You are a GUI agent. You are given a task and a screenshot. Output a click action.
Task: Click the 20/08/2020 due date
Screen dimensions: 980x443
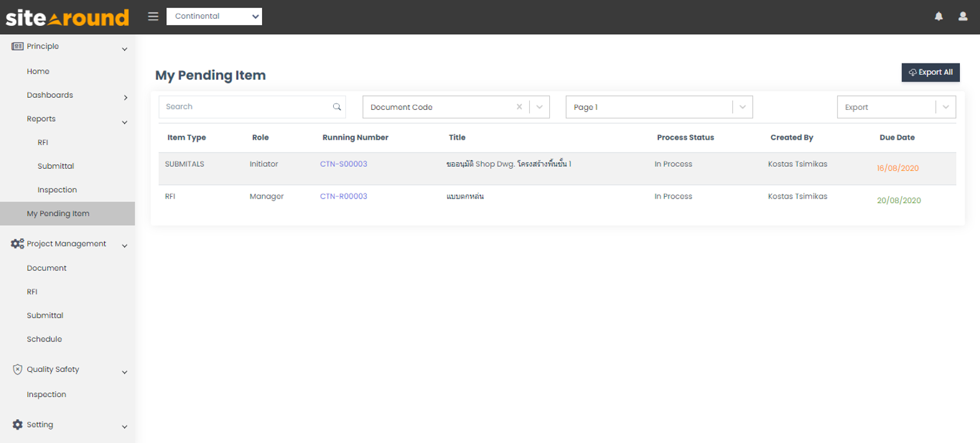[x=899, y=200]
